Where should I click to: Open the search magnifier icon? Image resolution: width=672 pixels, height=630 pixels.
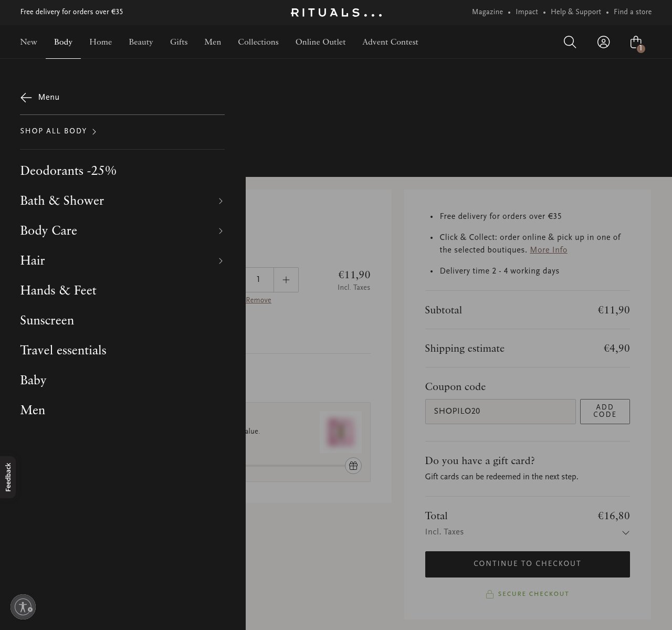coord(570,42)
